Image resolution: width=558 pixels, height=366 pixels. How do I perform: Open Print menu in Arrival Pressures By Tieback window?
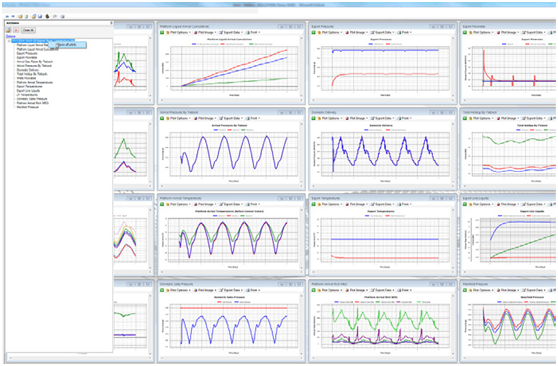click(254, 118)
